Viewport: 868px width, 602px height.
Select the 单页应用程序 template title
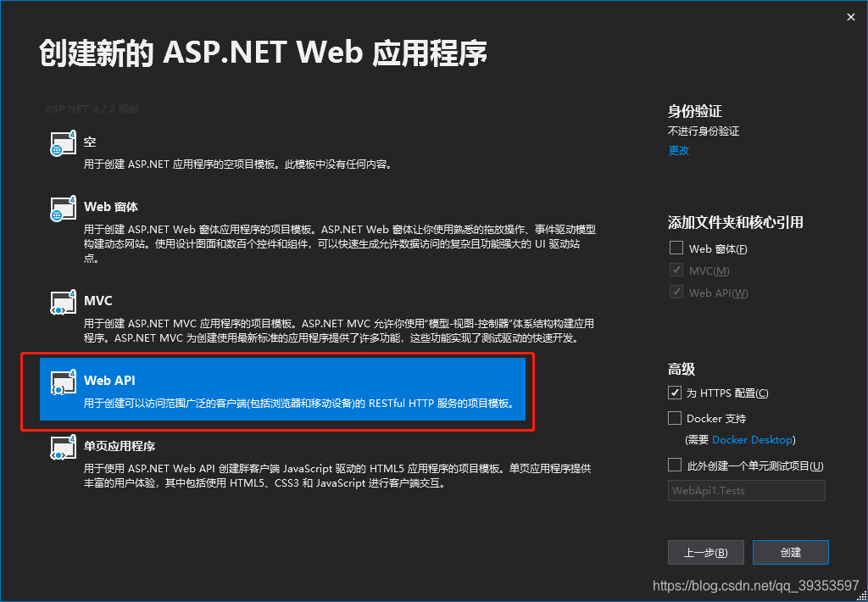[x=120, y=446]
